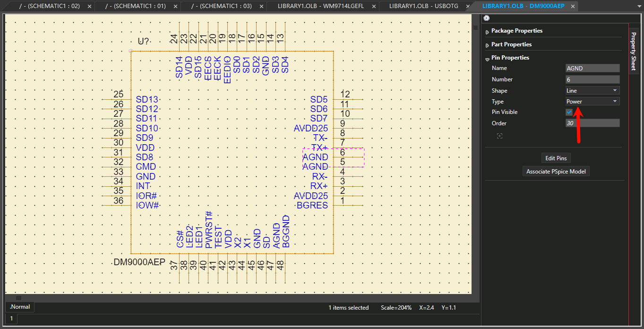This screenshot has width=644, height=329.
Task: Toggle the Pin Visible checkbox
Action: (x=569, y=112)
